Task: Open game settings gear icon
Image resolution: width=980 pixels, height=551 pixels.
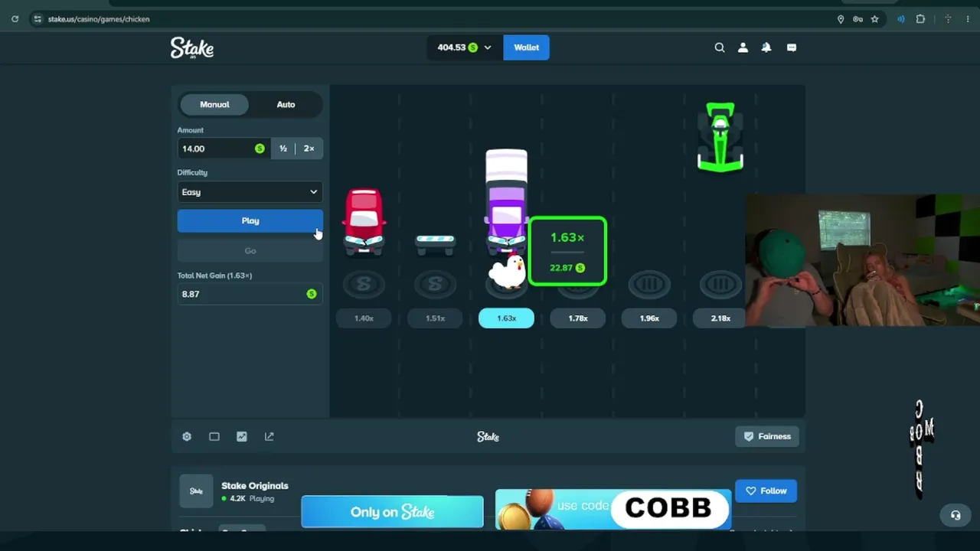Action: pos(187,436)
